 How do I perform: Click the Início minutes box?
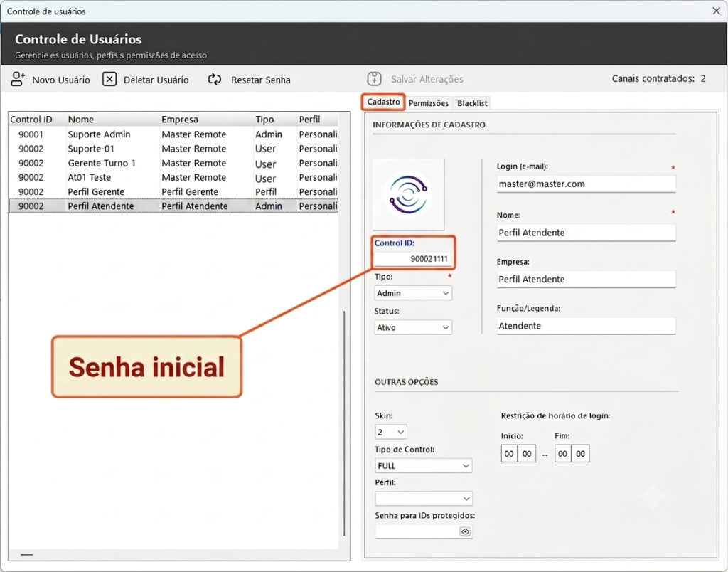click(527, 453)
